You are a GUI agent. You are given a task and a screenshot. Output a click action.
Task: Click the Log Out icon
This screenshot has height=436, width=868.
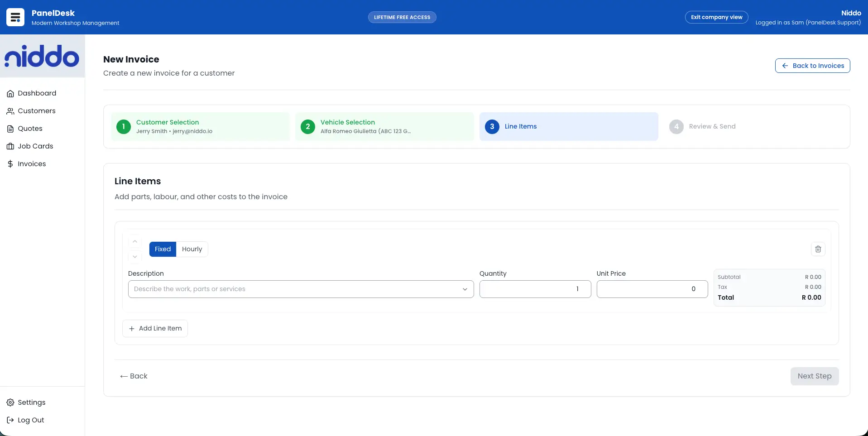click(x=10, y=420)
